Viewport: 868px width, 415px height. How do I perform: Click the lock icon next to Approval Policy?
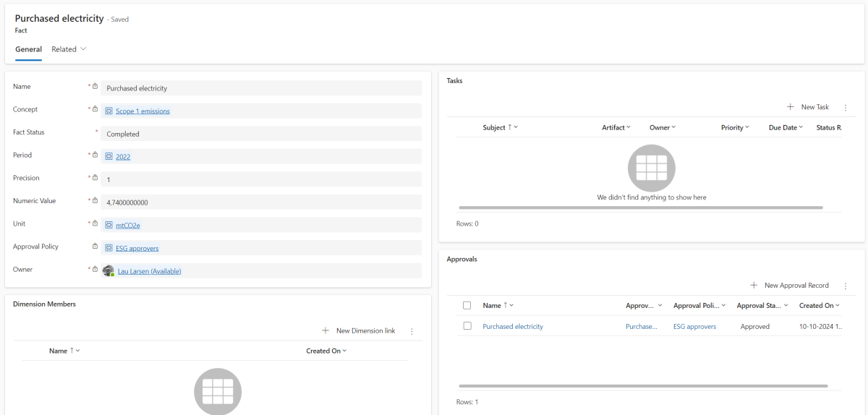click(95, 247)
